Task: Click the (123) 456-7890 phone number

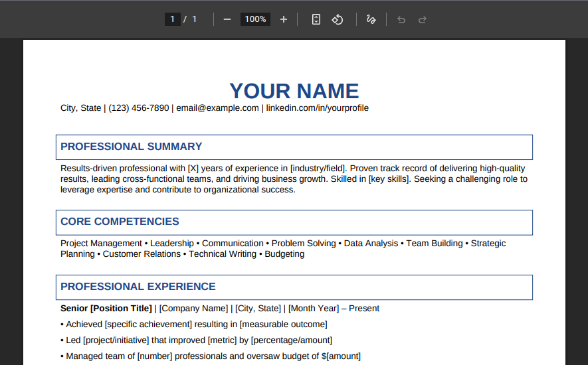Action: (138, 108)
